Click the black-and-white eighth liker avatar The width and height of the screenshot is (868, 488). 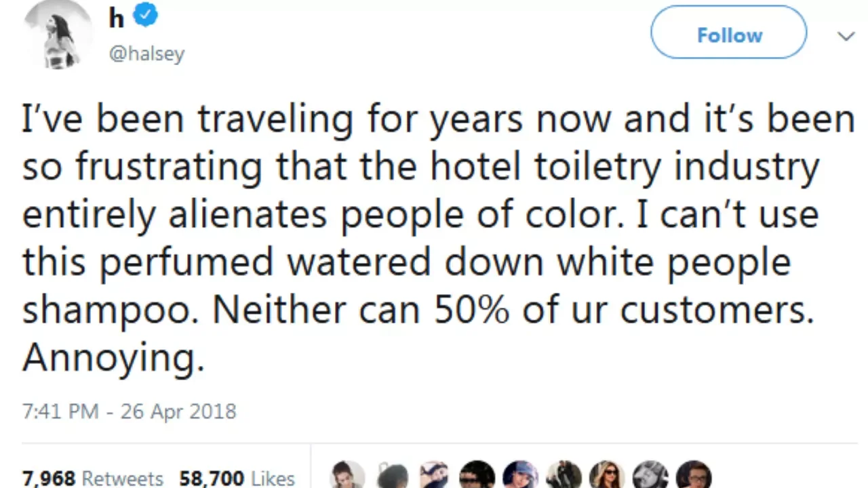point(650,475)
